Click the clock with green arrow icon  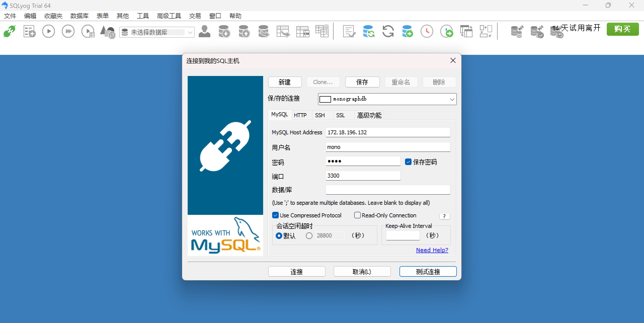(447, 32)
